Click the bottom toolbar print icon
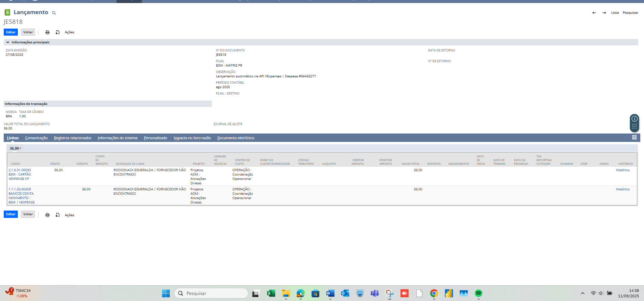Image resolution: width=644 pixels, height=301 pixels. point(47,215)
